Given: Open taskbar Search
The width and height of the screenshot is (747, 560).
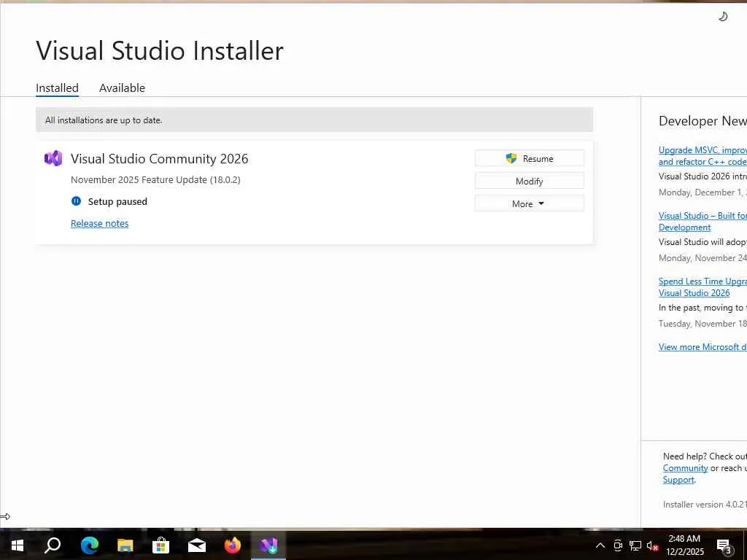Looking at the screenshot, I should pyautogui.click(x=53, y=545).
